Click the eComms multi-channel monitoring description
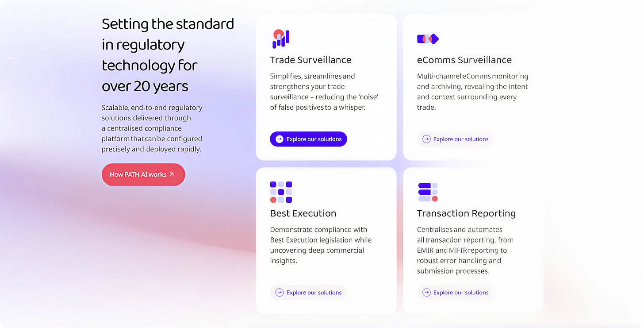Image resolution: width=644 pixels, height=328 pixels. pos(472,92)
